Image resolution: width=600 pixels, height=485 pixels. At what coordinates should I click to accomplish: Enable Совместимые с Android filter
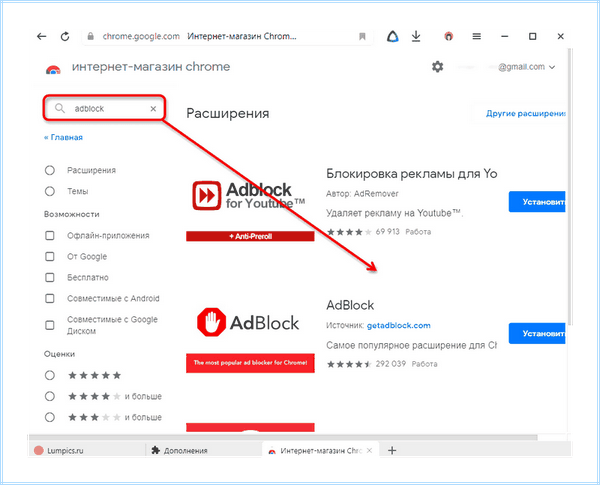point(50,298)
